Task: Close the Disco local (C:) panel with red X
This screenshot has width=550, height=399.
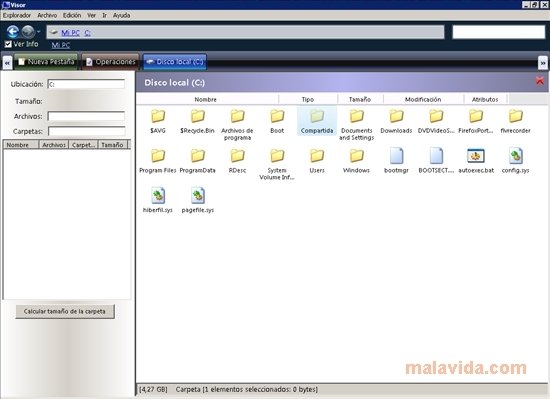Action: [x=540, y=81]
